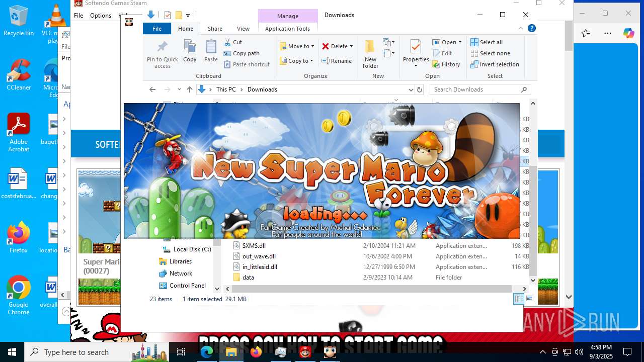644x362 pixels.
Task: Launch Google Chrome desktop icon
Action: (x=19, y=296)
